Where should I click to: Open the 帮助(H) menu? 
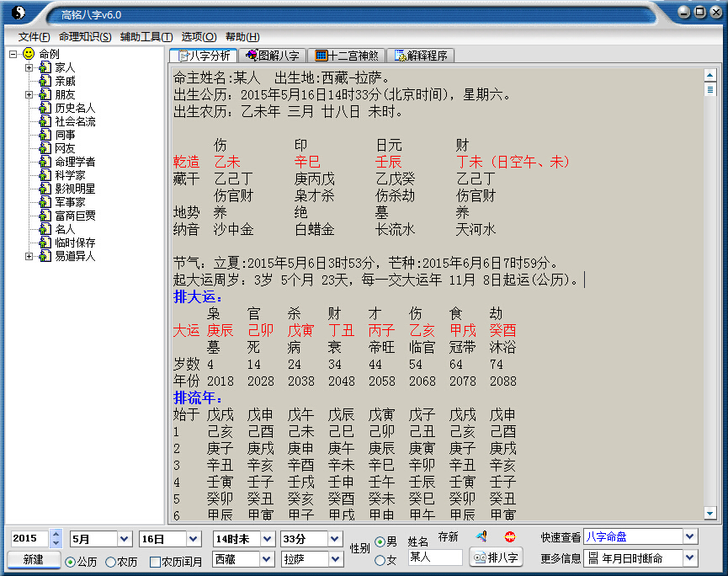(242, 37)
